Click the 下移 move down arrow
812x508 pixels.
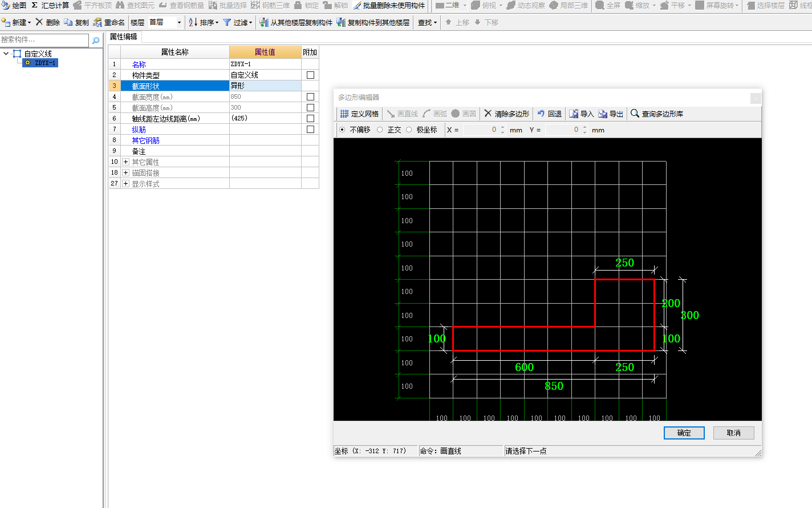[x=478, y=22]
